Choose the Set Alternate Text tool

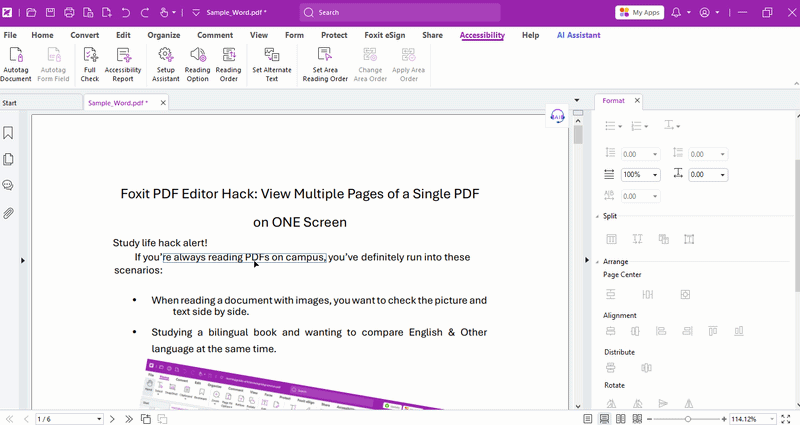[x=272, y=64]
